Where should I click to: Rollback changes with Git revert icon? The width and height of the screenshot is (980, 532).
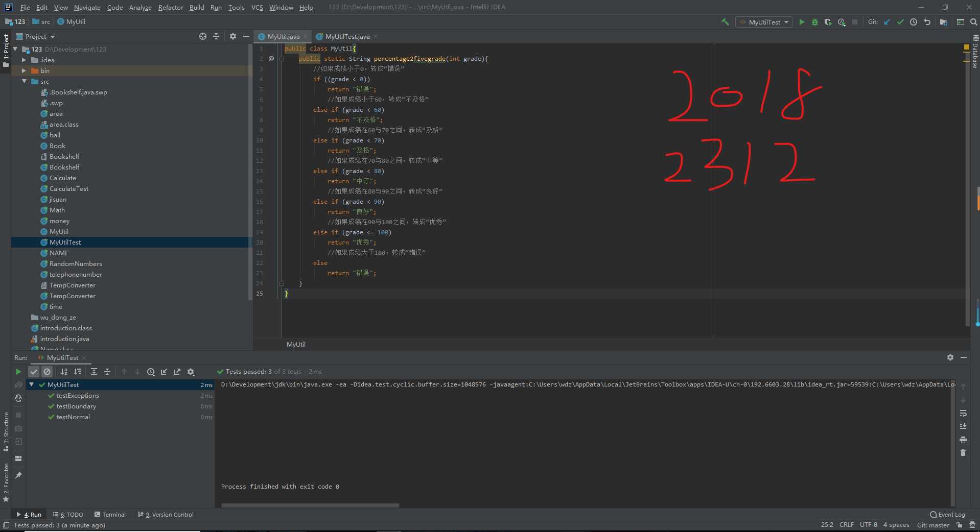click(927, 22)
